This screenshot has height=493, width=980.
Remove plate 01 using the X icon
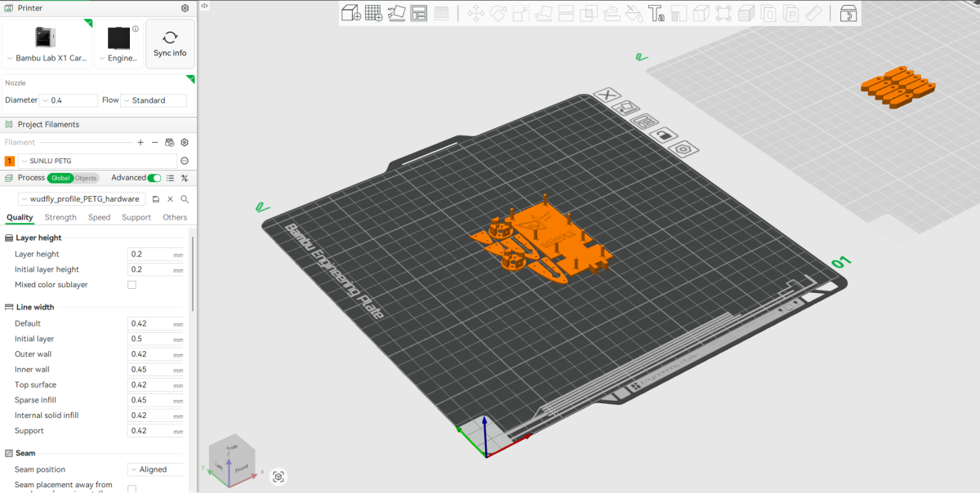point(607,95)
